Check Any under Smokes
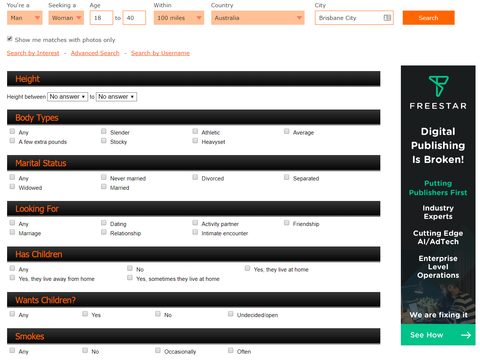Viewport: 480px width, 360px height. click(x=12, y=350)
